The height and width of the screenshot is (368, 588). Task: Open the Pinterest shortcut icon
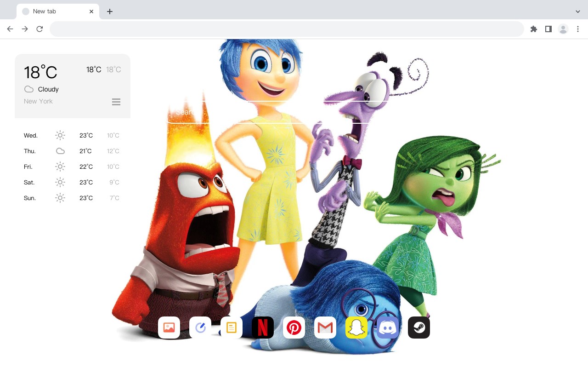[294, 328]
